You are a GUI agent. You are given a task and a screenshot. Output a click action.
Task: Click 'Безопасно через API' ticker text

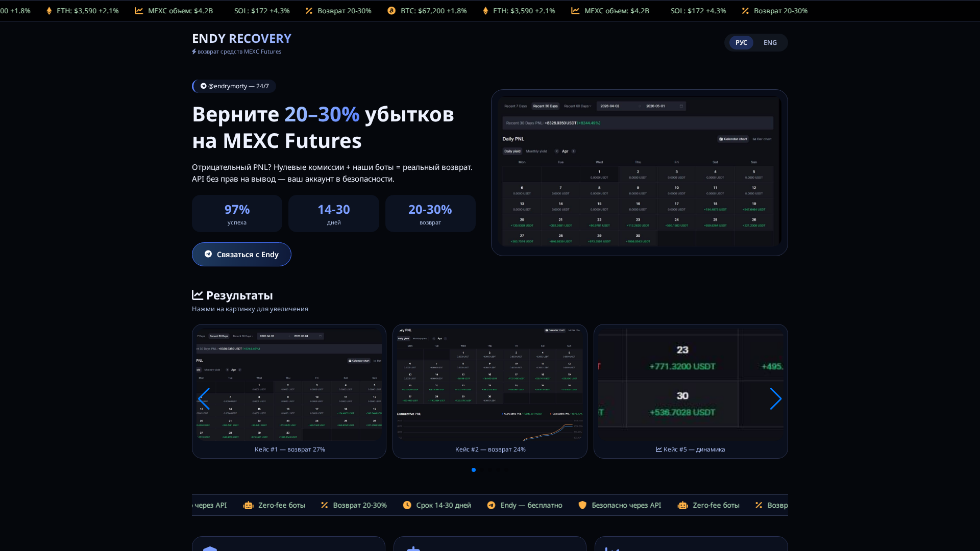pyautogui.click(x=626, y=505)
